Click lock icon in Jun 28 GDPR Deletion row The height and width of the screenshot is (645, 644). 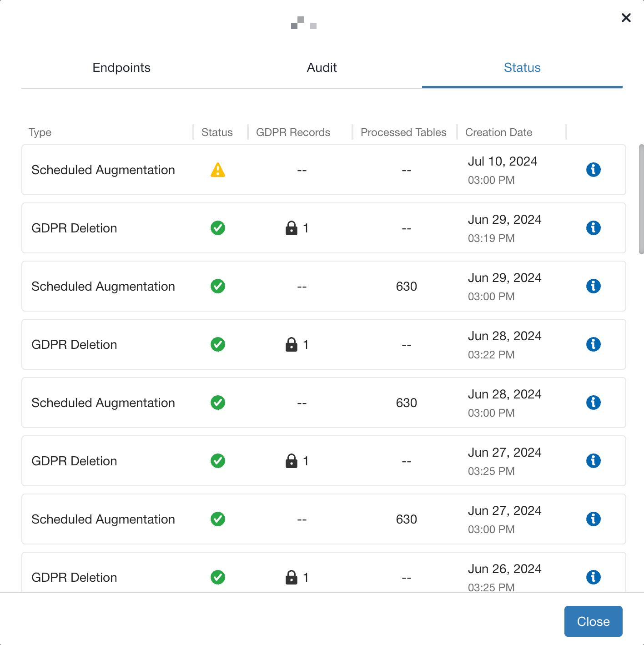(291, 344)
